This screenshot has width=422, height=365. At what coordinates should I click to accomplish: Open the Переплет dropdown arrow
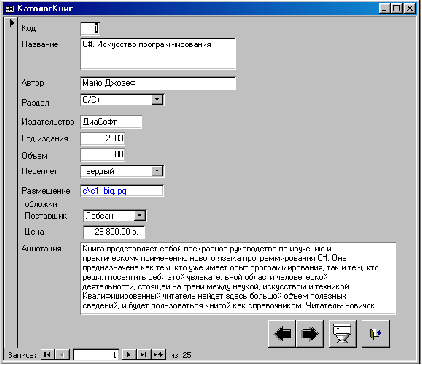(x=157, y=171)
